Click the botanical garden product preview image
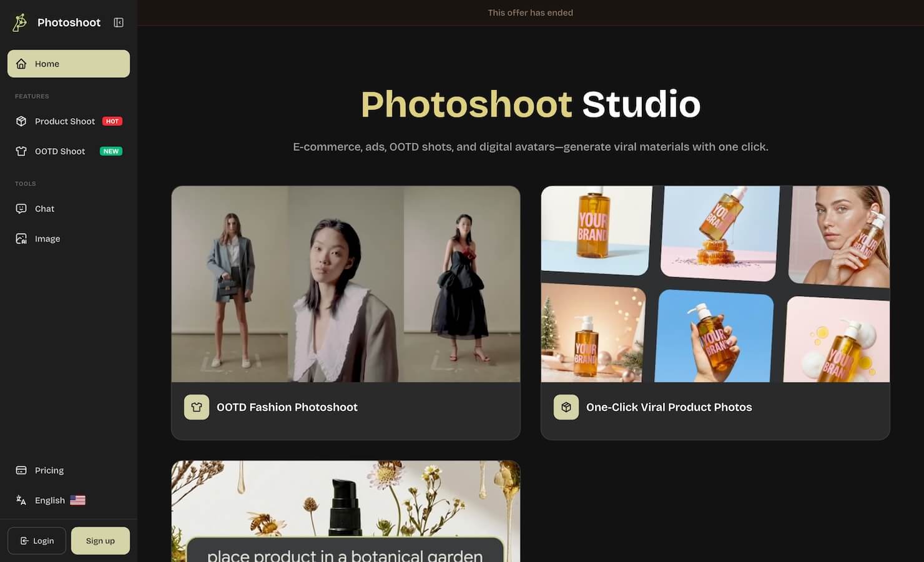924x562 pixels. coord(346,511)
